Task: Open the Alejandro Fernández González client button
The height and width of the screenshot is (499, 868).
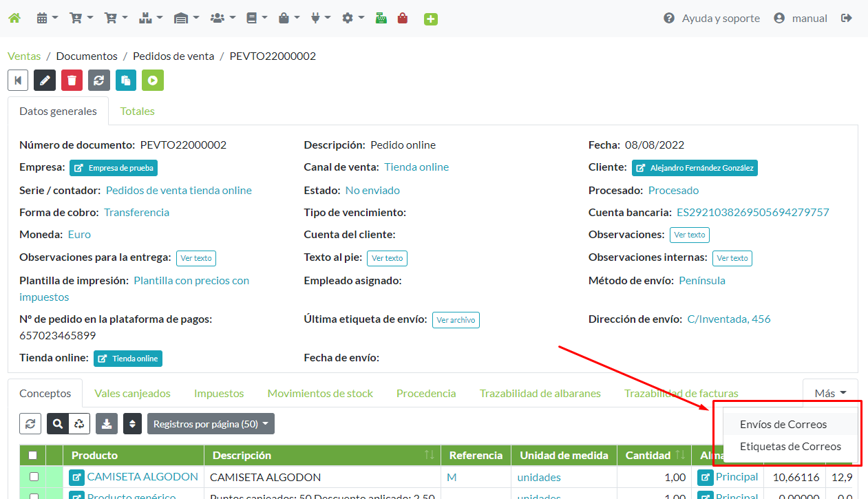Action: (x=695, y=168)
